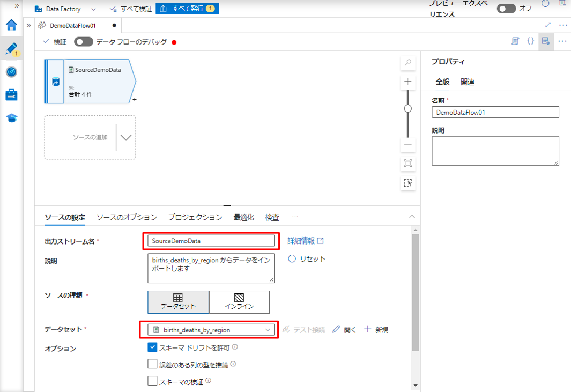571x392 pixels.
Task: Click info icon beside スキーマ ドリフトを許可
Action: point(235,347)
